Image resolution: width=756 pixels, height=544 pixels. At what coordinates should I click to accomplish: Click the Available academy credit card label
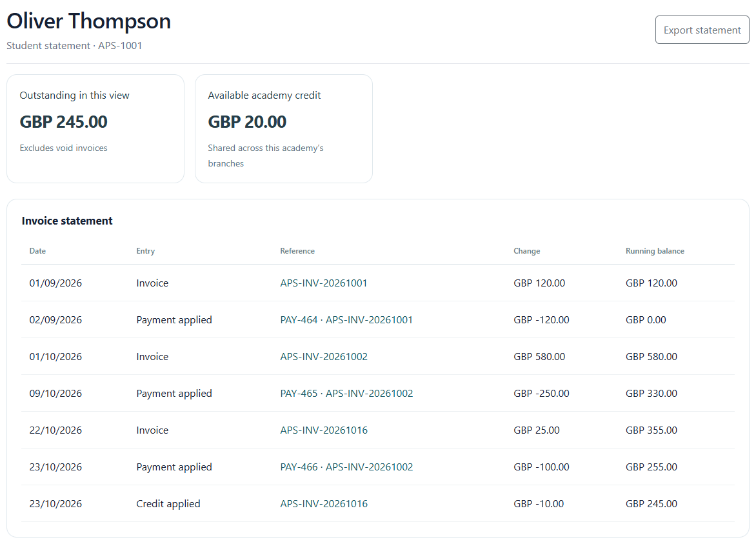pos(264,95)
